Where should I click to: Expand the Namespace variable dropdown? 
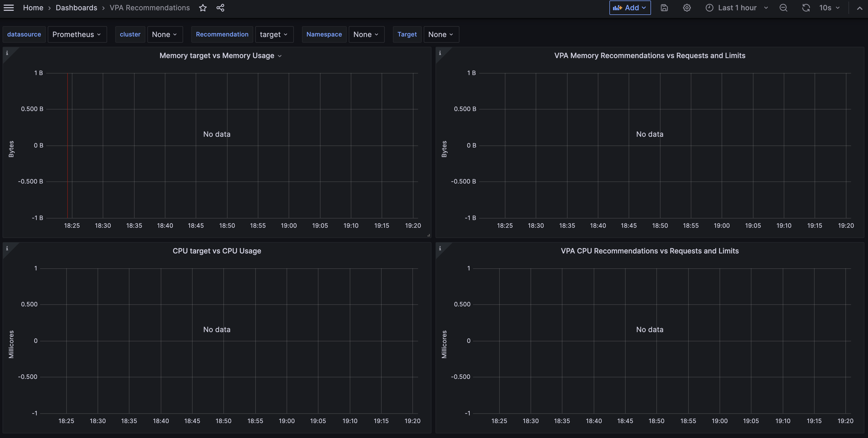coord(366,34)
